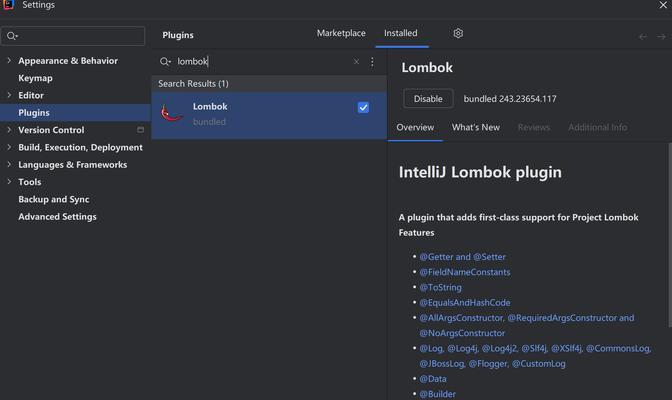Open the Additional Info tab
Screen dimensions: 672x400
pyautogui.click(x=597, y=127)
